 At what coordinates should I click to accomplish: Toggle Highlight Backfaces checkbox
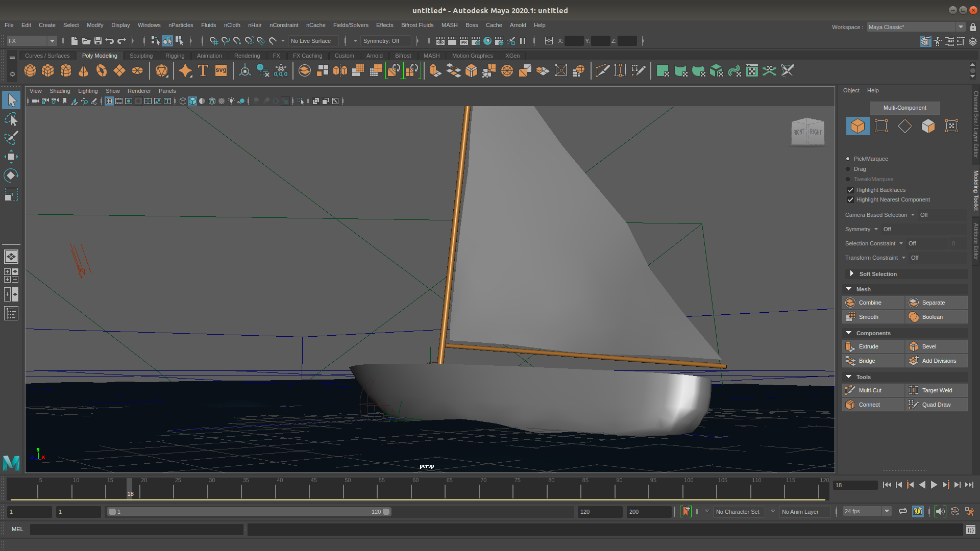click(x=850, y=190)
